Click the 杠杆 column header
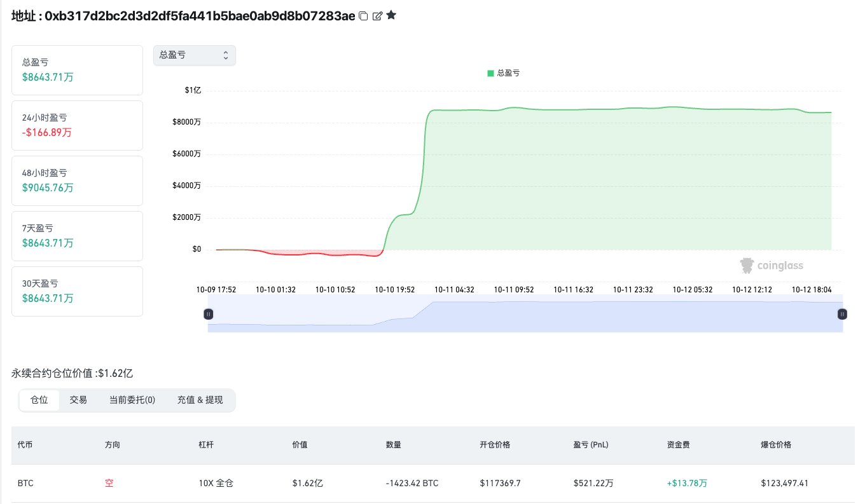The image size is (865, 504). point(207,445)
